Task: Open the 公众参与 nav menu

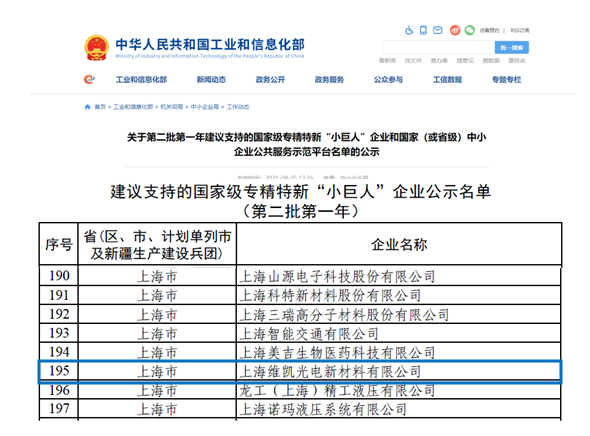Action: coord(388,79)
